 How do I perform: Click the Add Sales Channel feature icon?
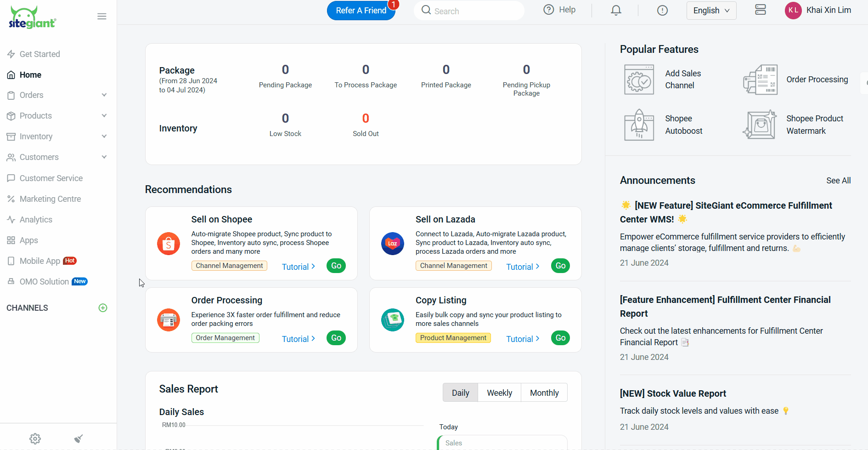pyautogui.click(x=639, y=80)
